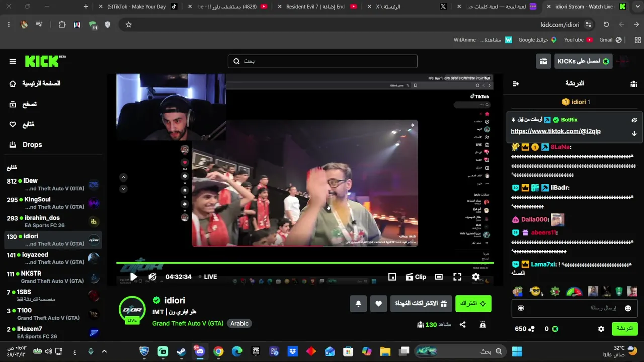
Task: Open the browser extensions puzzle icon
Action: [62, 25]
